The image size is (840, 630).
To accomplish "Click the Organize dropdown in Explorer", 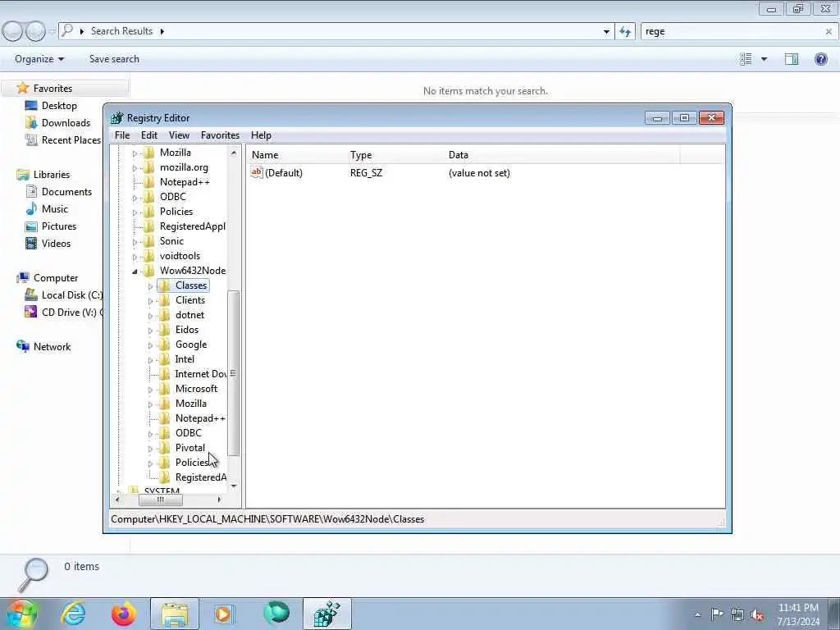I will (x=39, y=59).
